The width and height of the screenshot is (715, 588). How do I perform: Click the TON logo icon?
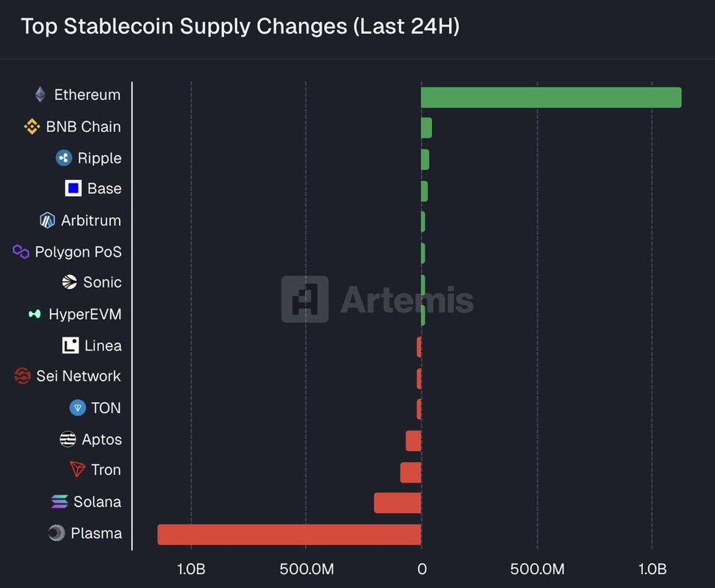(x=77, y=408)
